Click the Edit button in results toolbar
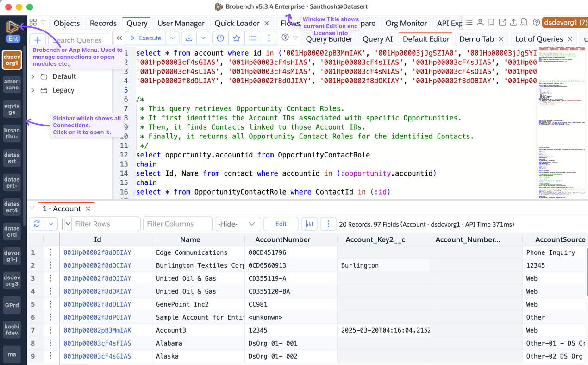The height and width of the screenshot is (365, 588). (x=281, y=224)
